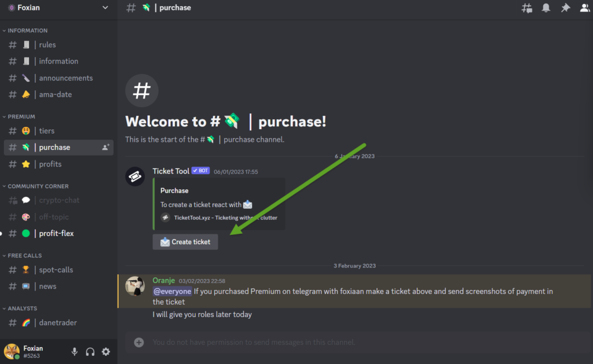Click the Foxian user avatar panel
The image size is (593, 364).
[12, 351]
